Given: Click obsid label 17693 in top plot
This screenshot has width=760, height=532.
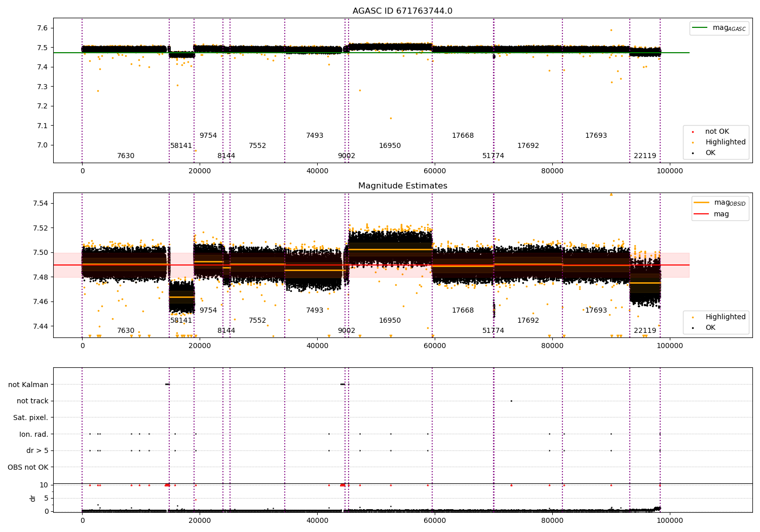Looking at the screenshot, I should pos(596,136).
